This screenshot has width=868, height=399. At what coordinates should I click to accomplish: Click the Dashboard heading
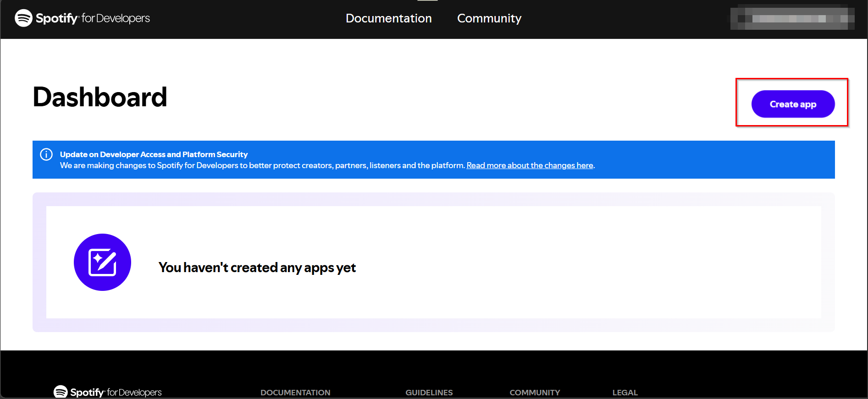[100, 97]
